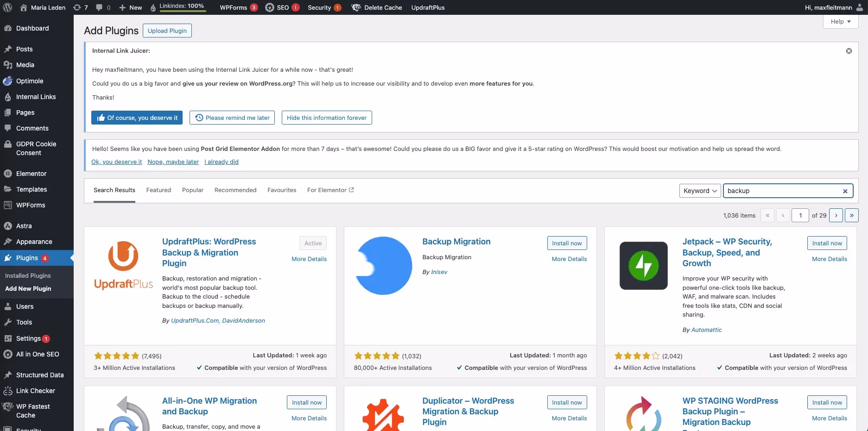Install All-in-One WP Migration and Backup
This screenshot has width=868, height=431.
tap(307, 402)
